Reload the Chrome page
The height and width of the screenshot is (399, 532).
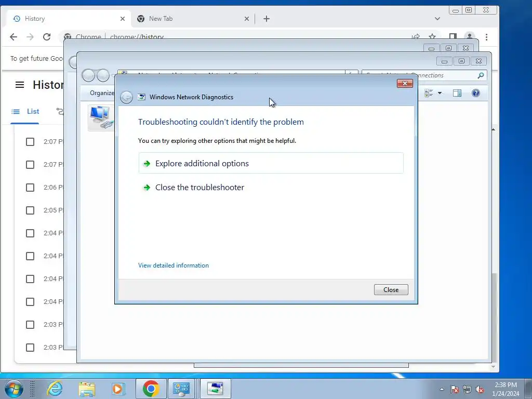(47, 37)
